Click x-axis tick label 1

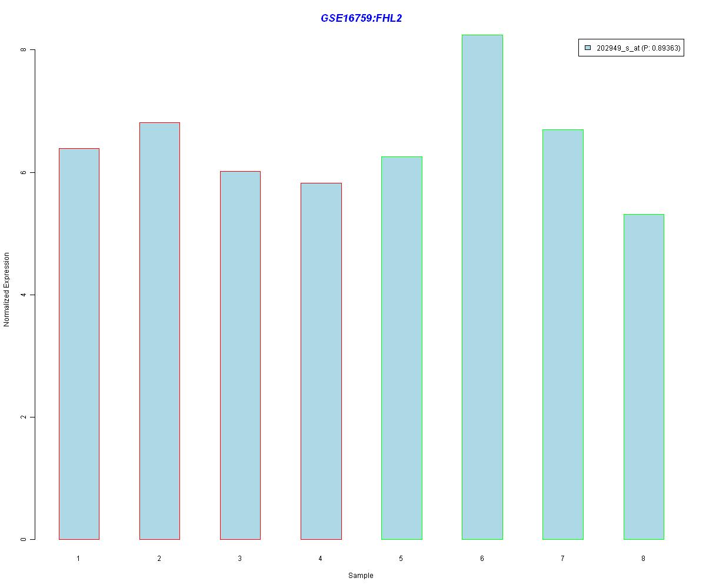(x=78, y=558)
